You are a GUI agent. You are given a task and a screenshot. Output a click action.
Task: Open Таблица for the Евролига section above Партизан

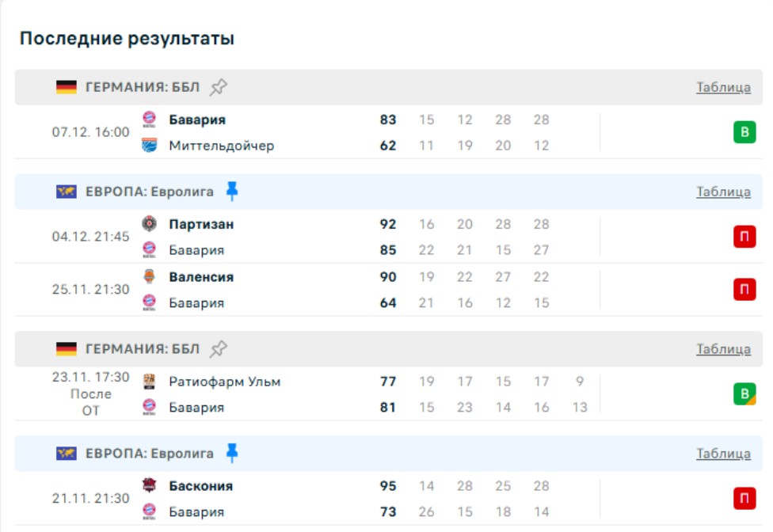[x=723, y=192]
